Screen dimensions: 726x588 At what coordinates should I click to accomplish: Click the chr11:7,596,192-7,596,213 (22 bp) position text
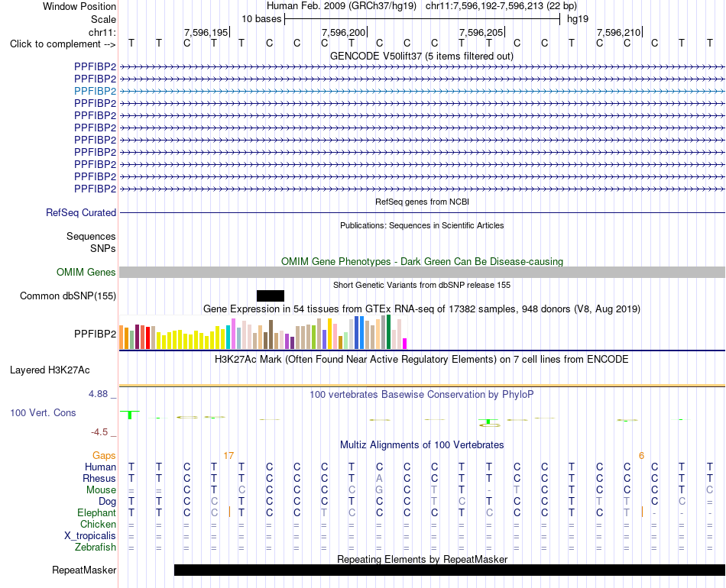pos(501,6)
